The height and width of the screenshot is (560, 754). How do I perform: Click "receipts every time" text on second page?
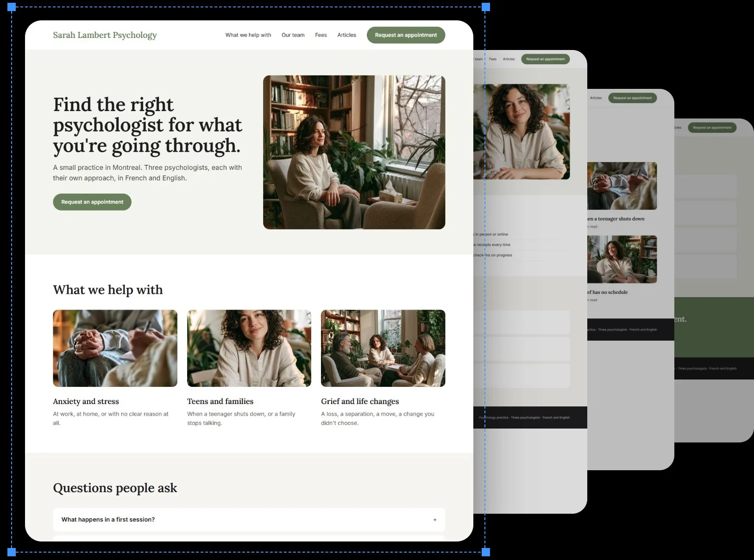pos(492,245)
